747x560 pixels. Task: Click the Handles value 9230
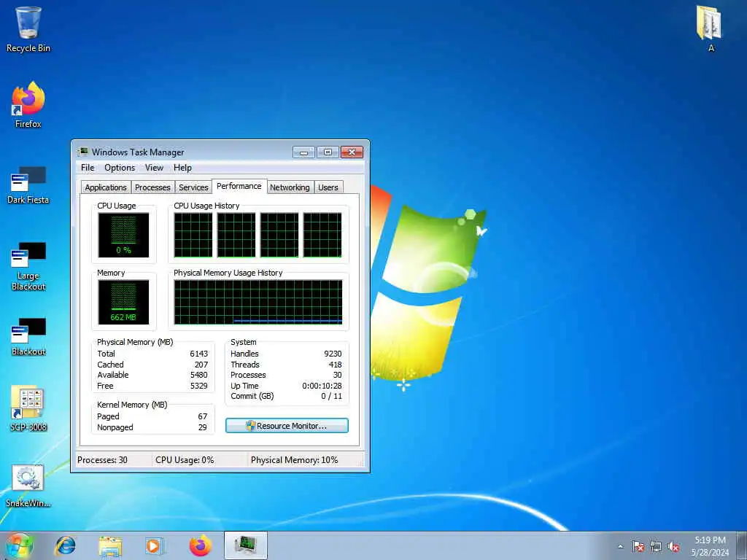pyautogui.click(x=333, y=354)
